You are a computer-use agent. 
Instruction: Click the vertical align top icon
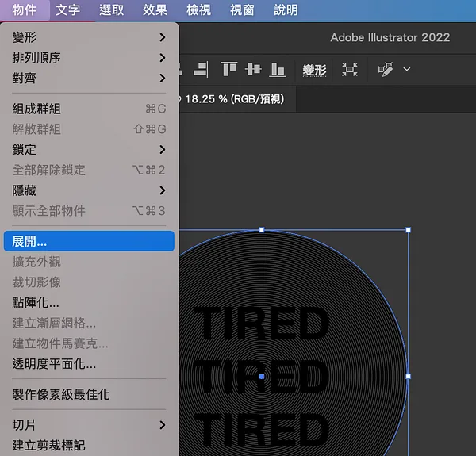click(229, 69)
